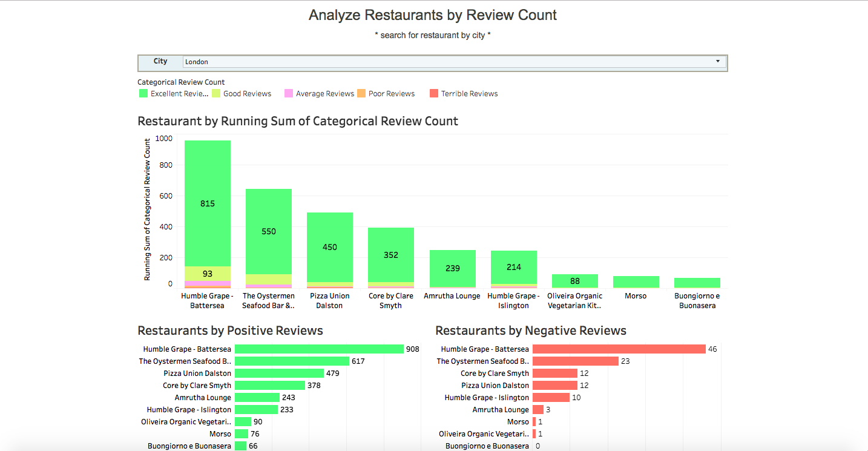Screen dimensions: 868x451
Task: Click the 815 excellent segment for Humble Grape Battersea
Action: [208, 203]
